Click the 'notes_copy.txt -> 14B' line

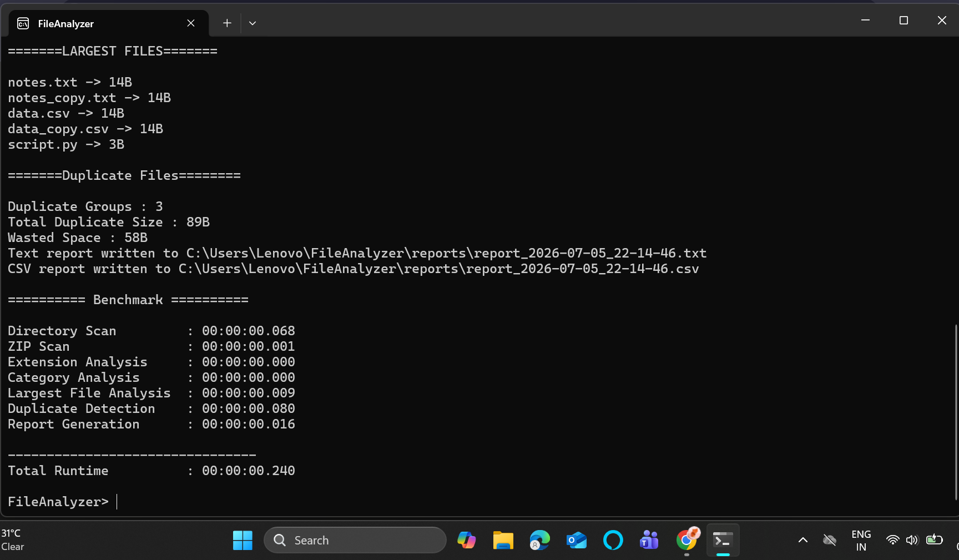89,98
